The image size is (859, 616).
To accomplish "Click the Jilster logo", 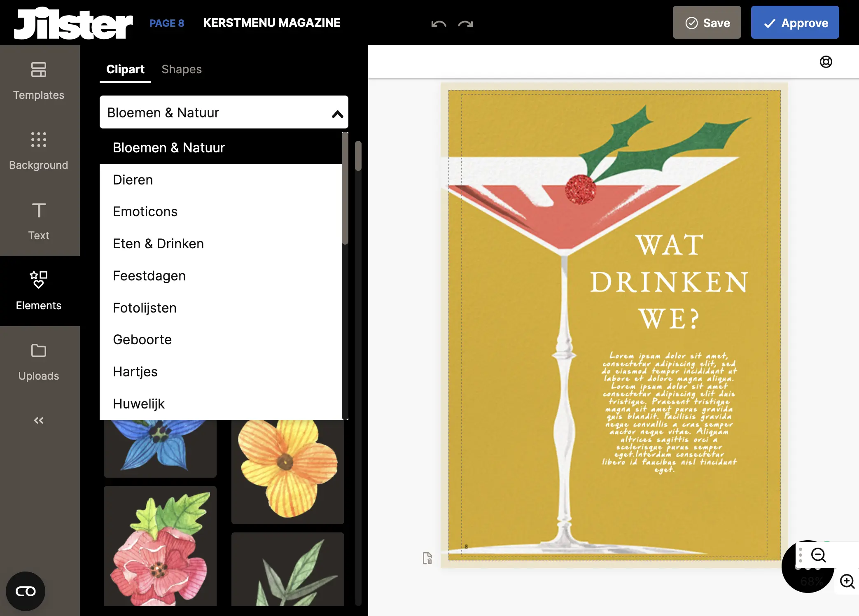I will [74, 23].
